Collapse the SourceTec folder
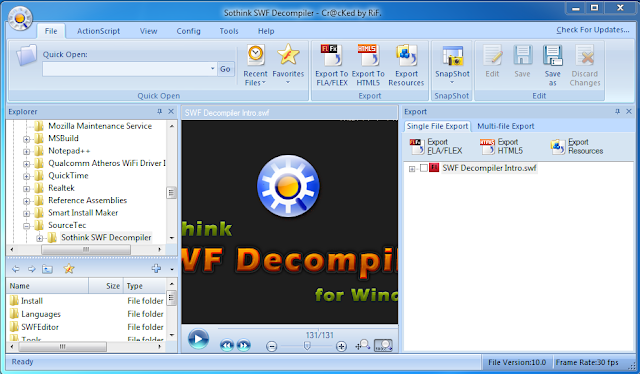Image resolution: width=640 pixels, height=374 pixels. point(27,226)
